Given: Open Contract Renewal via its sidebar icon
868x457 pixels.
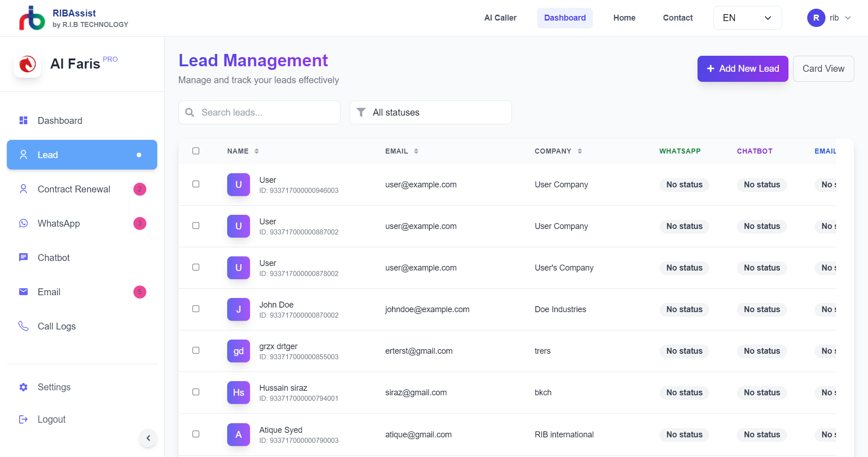Looking at the screenshot, I should [23, 189].
